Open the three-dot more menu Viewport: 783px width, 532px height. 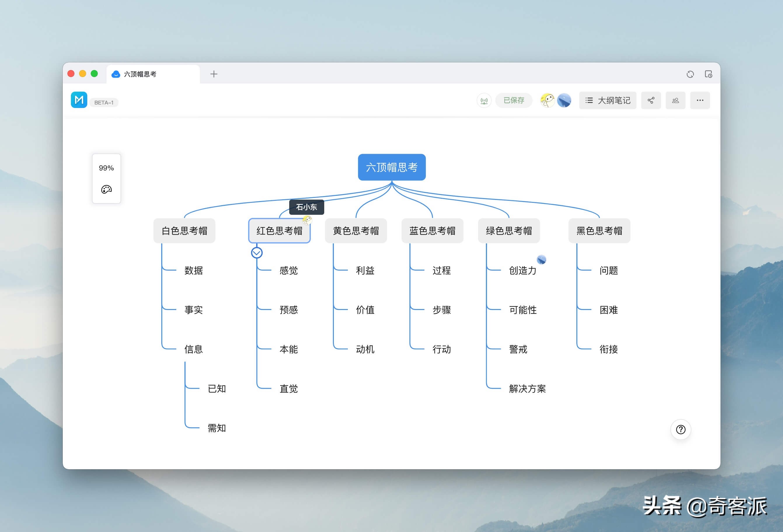click(x=700, y=100)
